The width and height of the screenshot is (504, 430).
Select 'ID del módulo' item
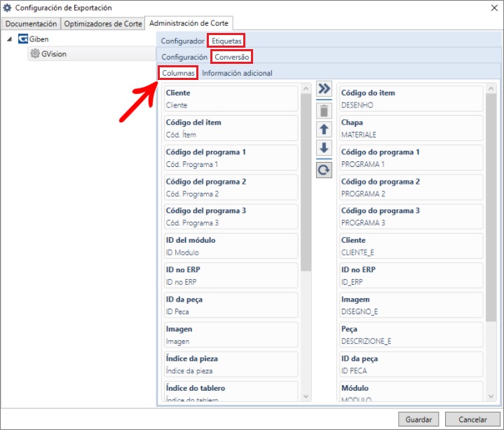tap(231, 246)
